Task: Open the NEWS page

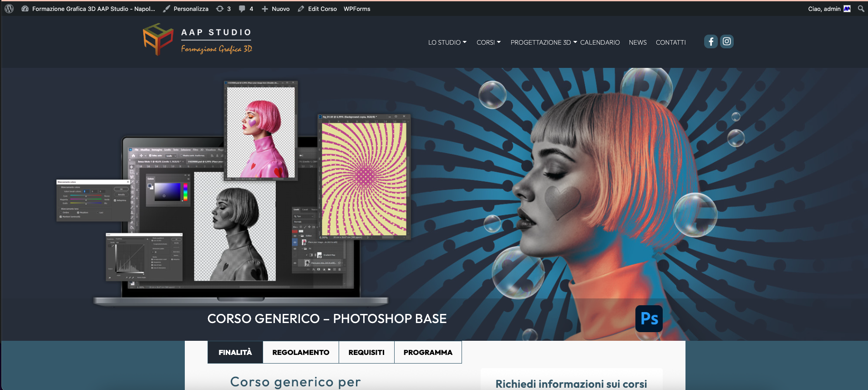Action: pyautogui.click(x=638, y=42)
